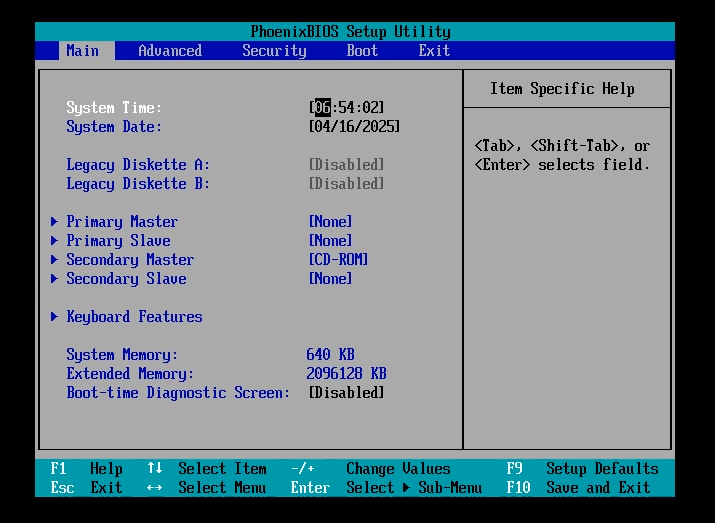Expand arrow beside Primary Master

coord(54,222)
